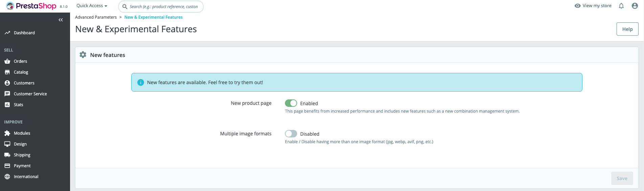Image resolution: width=644 pixels, height=191 pixels.
Task: Open the Quick Access dropdown
Action: (x=92, y=6)
